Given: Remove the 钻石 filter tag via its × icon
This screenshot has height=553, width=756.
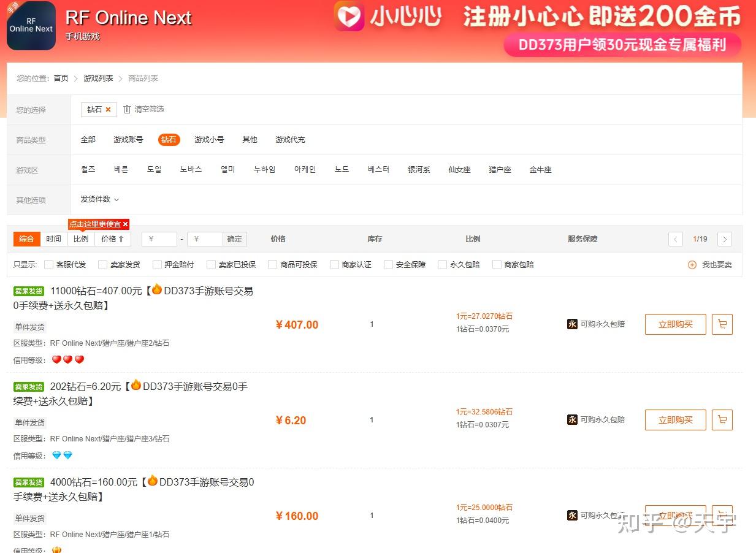Looking at the screenshot, I should point(108,109).
